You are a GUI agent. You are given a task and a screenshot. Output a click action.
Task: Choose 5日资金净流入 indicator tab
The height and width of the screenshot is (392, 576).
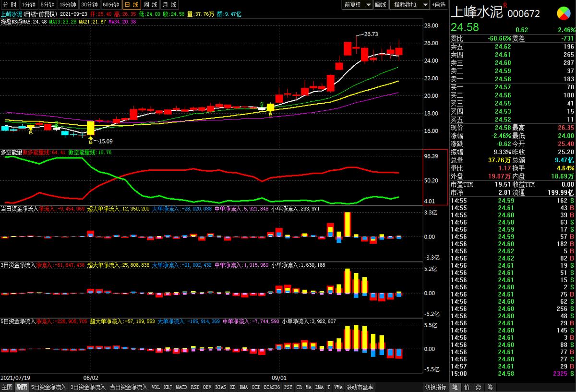(48, 387)
